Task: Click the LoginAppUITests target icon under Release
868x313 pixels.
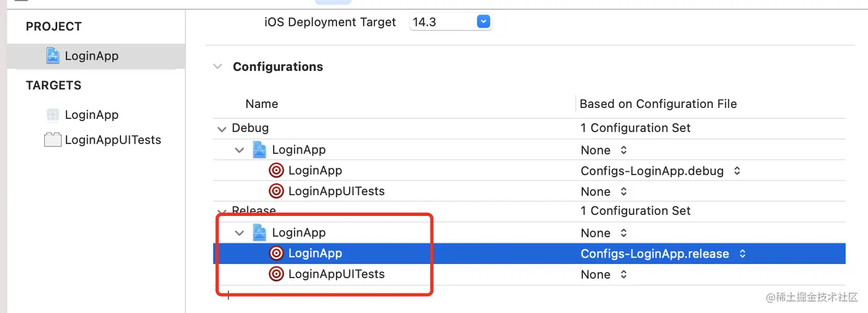Action: tap(277, 274)
